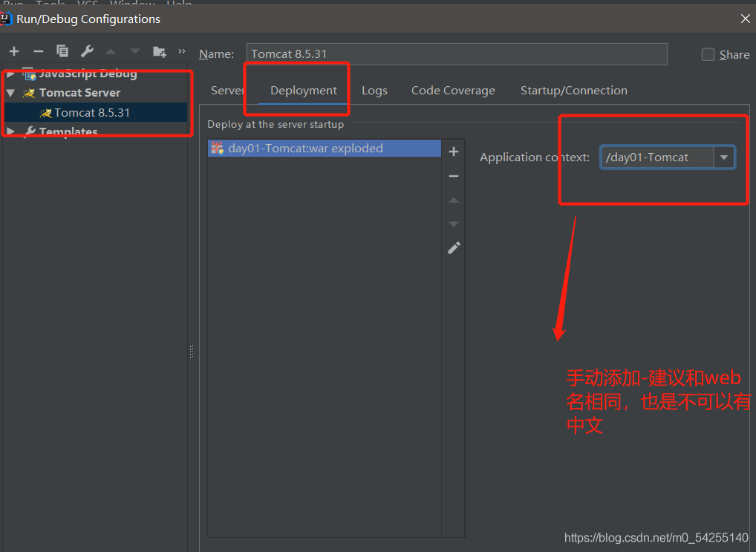Add new configuration with plus icon
Viewport: 756px width, 552px height.
pyautogui.click(x=14, y=51)
